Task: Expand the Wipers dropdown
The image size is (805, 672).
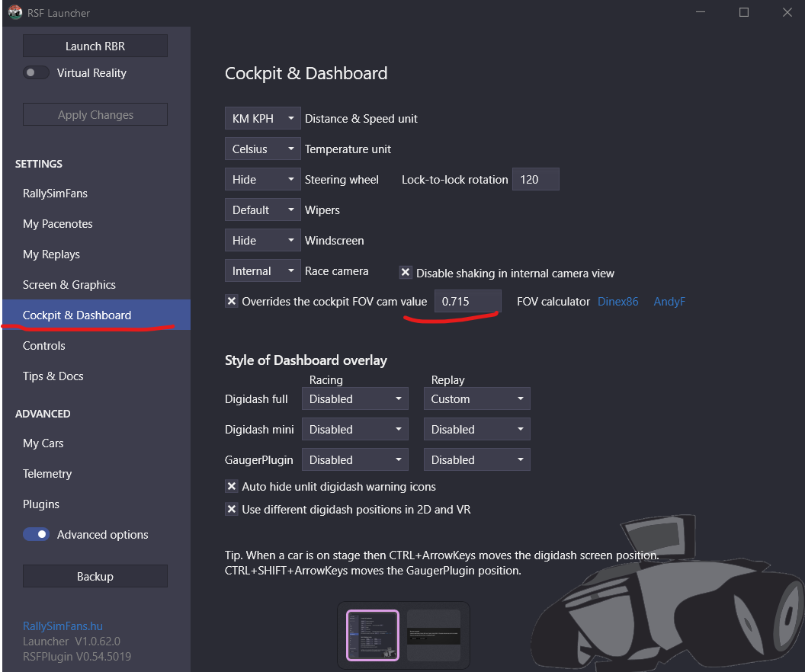Action: (x=263, y=210)
